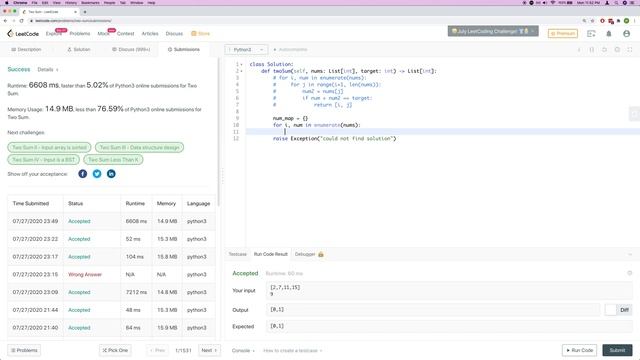
Task: Expand the Details link next to Success
Action: point(48,69)
